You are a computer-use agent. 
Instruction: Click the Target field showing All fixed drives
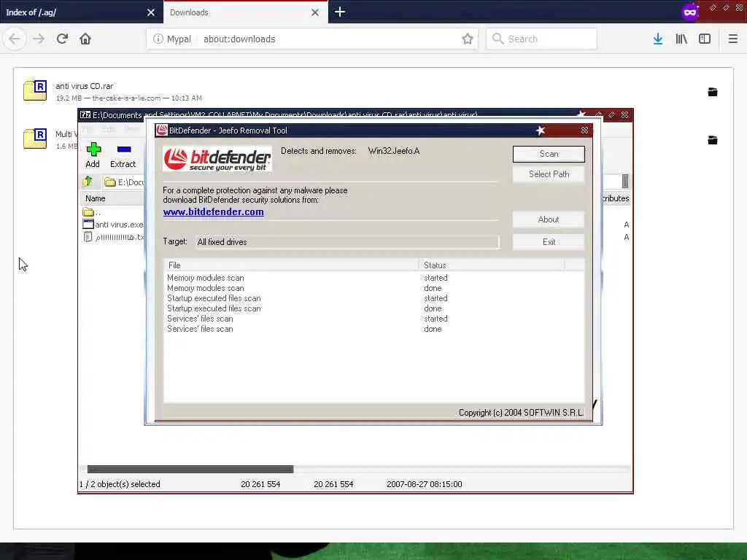(347, 242)
